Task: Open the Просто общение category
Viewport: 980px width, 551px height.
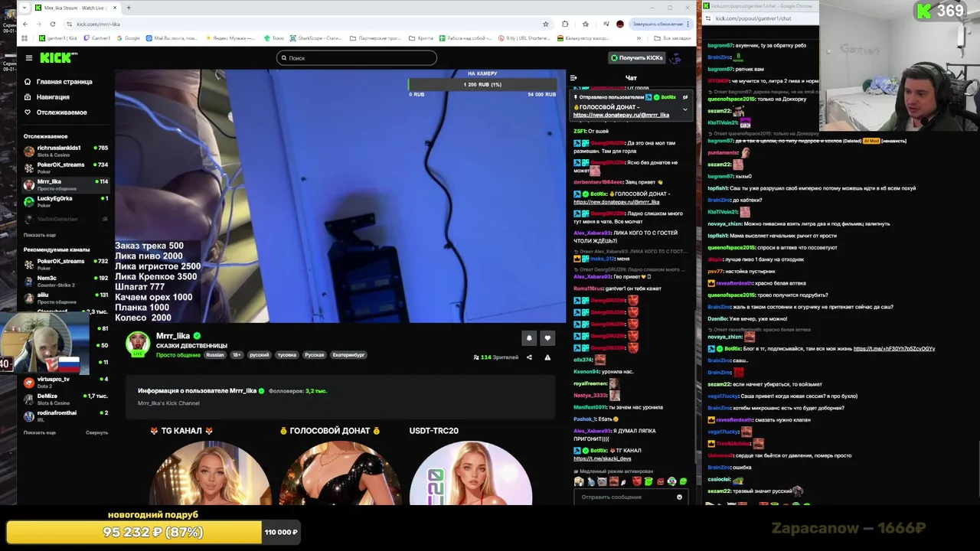Action: [x=178, y=355]
